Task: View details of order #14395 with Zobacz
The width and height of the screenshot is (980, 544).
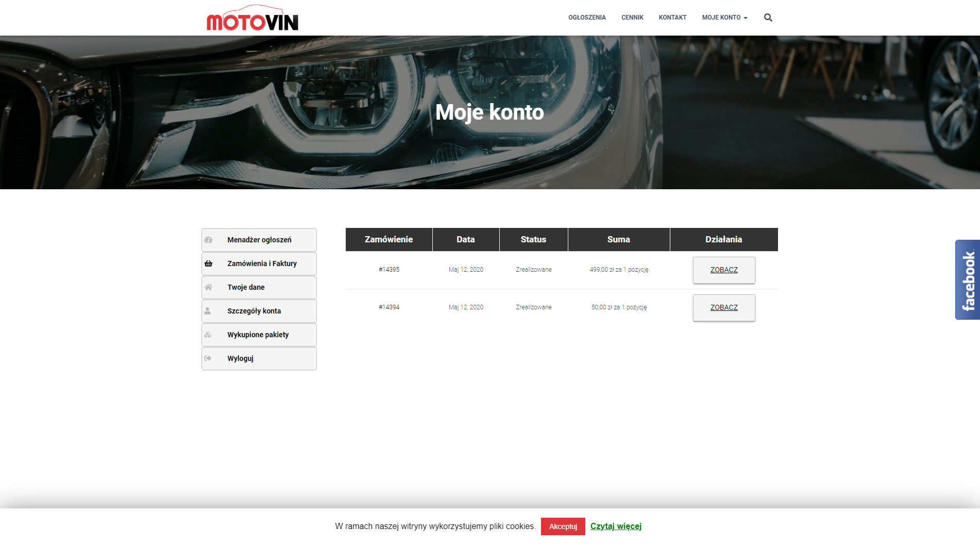Action: click(x=723, y=270)
